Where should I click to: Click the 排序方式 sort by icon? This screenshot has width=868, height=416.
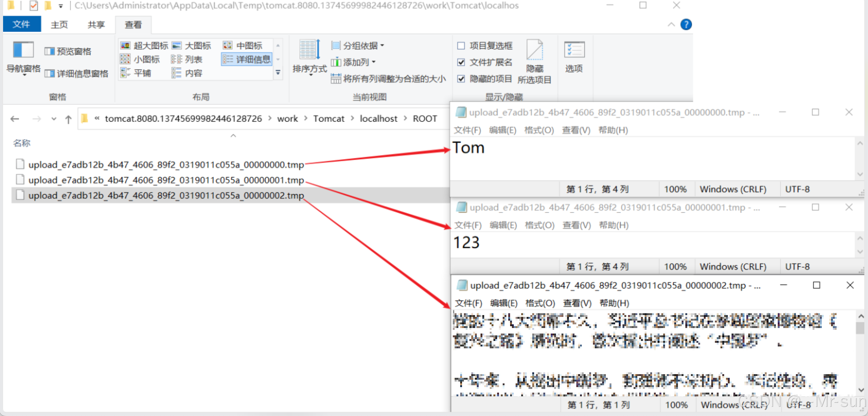[309, 50]
